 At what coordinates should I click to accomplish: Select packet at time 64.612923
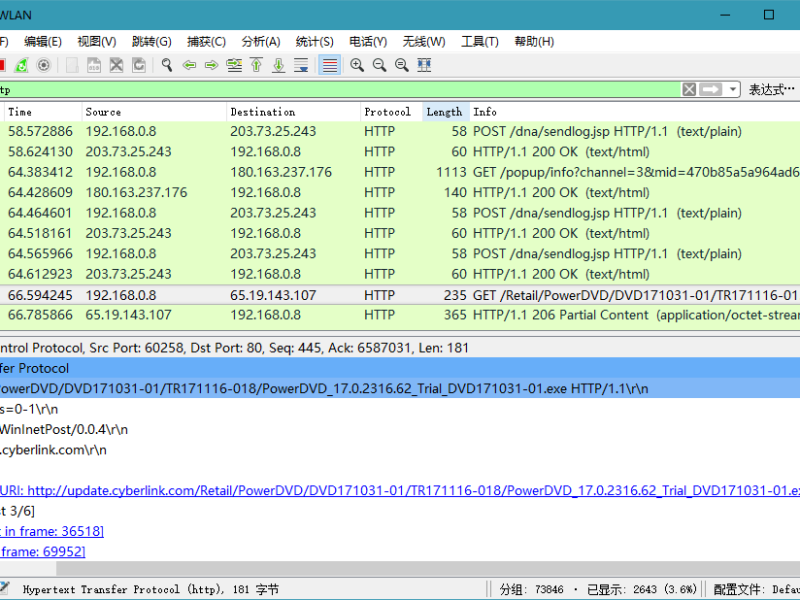(400, 274)
